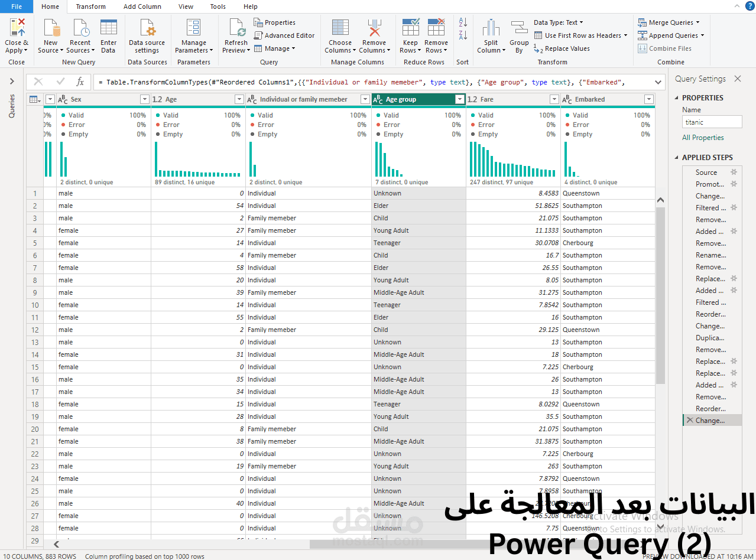Click the formula bar fx icon
This screenshot has width=756, height=560.
click(x=80, y=82)
